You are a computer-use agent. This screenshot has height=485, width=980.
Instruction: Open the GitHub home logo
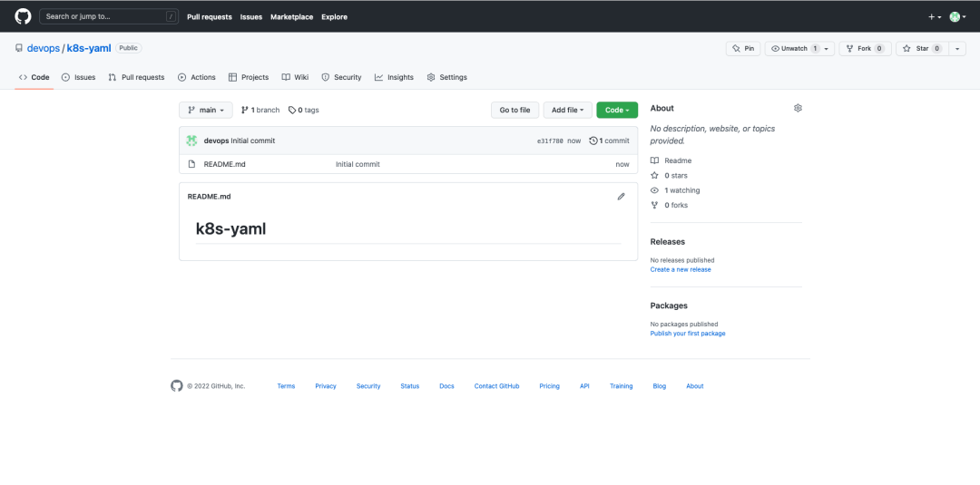click(x=23, y=16)
